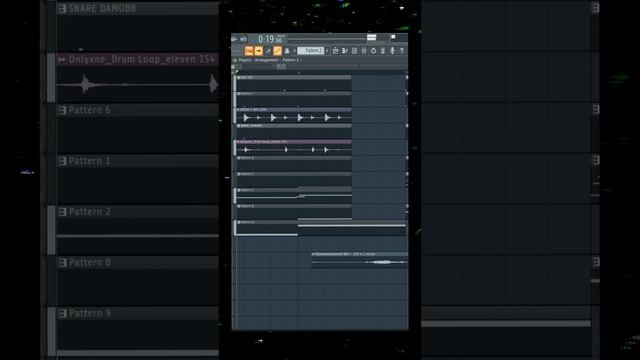Click the first orange toolbar button
Viewport: 640px width, 360px height.
[x=249, y=51]
